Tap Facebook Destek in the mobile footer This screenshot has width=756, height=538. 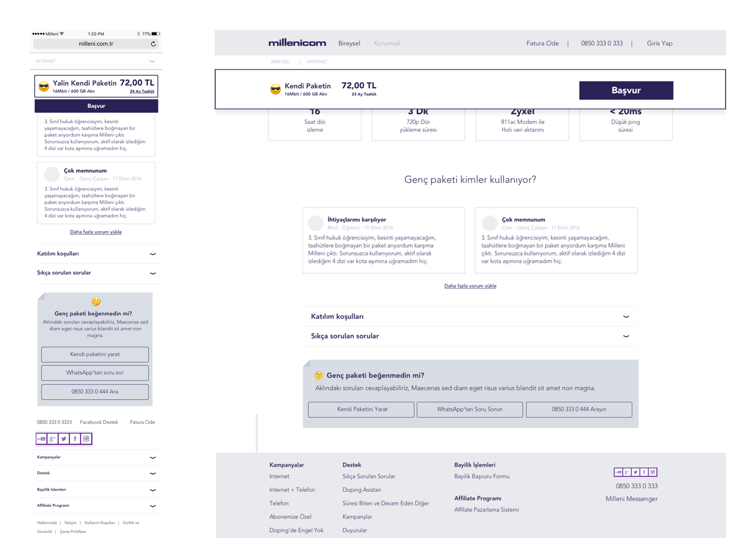click(x=99, y=422)
